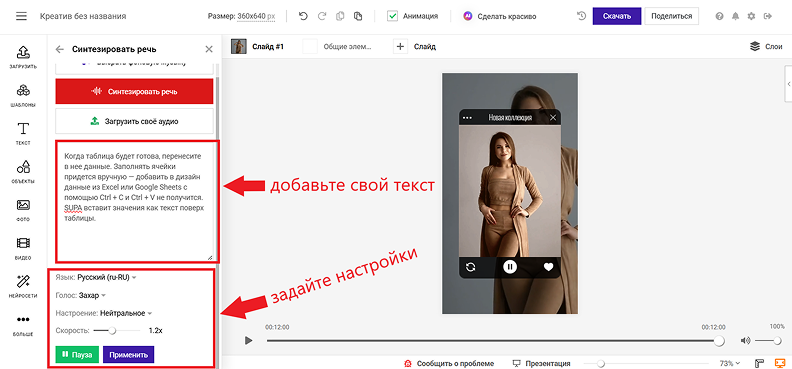Open version history clock icon

coord(582,16)
